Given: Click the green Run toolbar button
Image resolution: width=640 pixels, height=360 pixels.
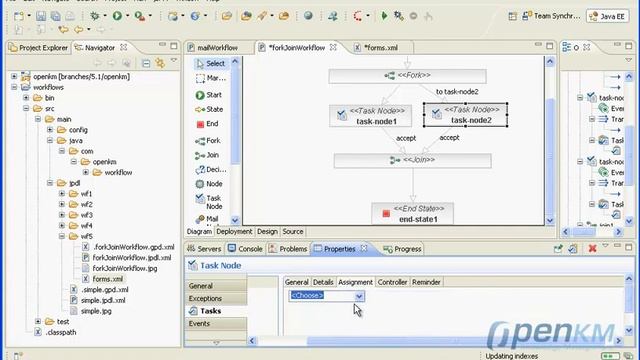Looking at the screenshot, I should pos(117,16).
